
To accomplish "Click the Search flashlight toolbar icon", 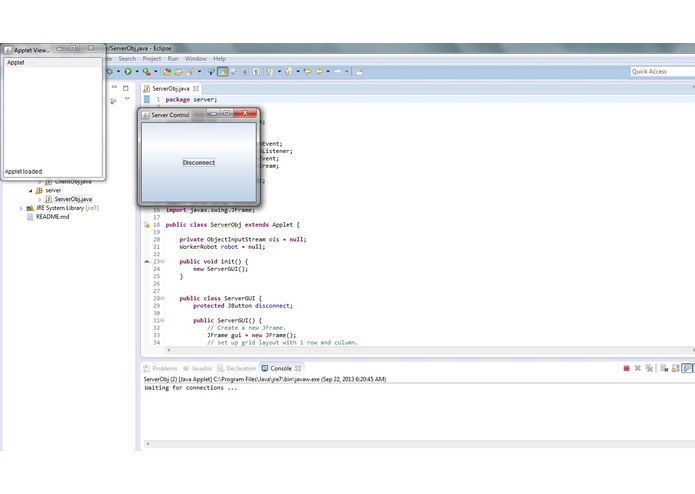I will [x=211, y=71].
